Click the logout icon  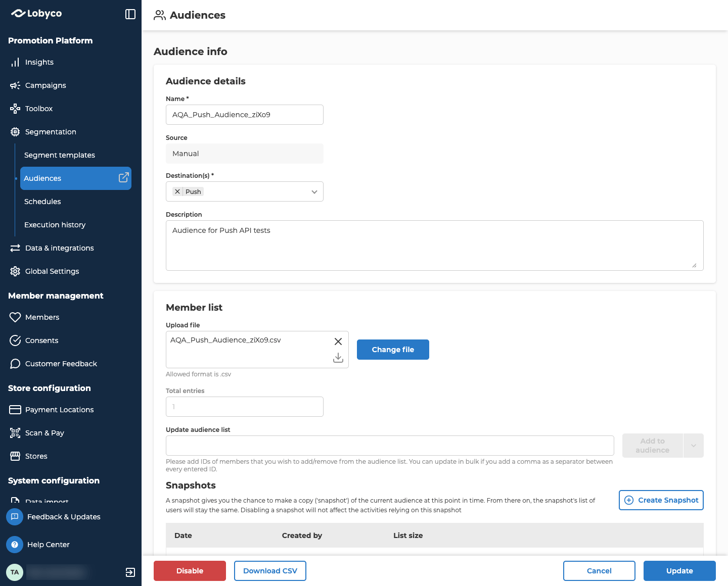pos(130,572)
